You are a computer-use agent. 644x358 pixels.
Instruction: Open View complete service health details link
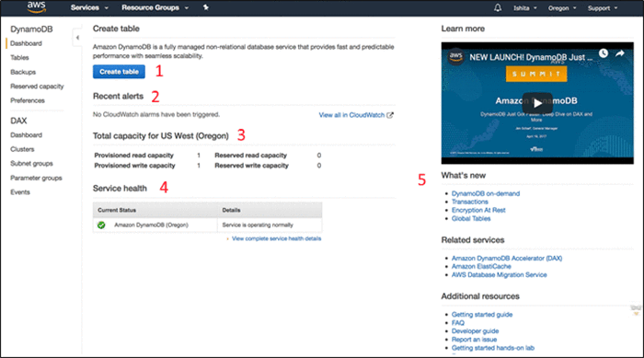point(276,238)
